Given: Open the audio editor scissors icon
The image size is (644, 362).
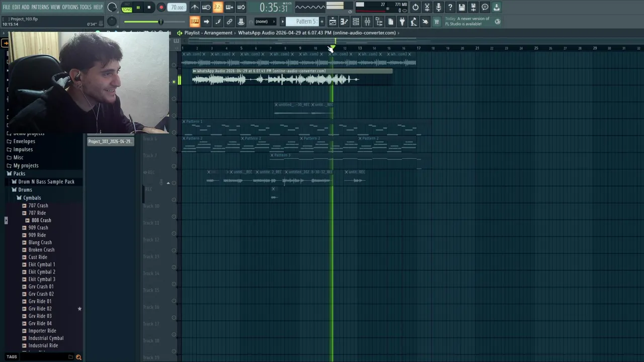Looking at the screenshot, I should (427, 7).
